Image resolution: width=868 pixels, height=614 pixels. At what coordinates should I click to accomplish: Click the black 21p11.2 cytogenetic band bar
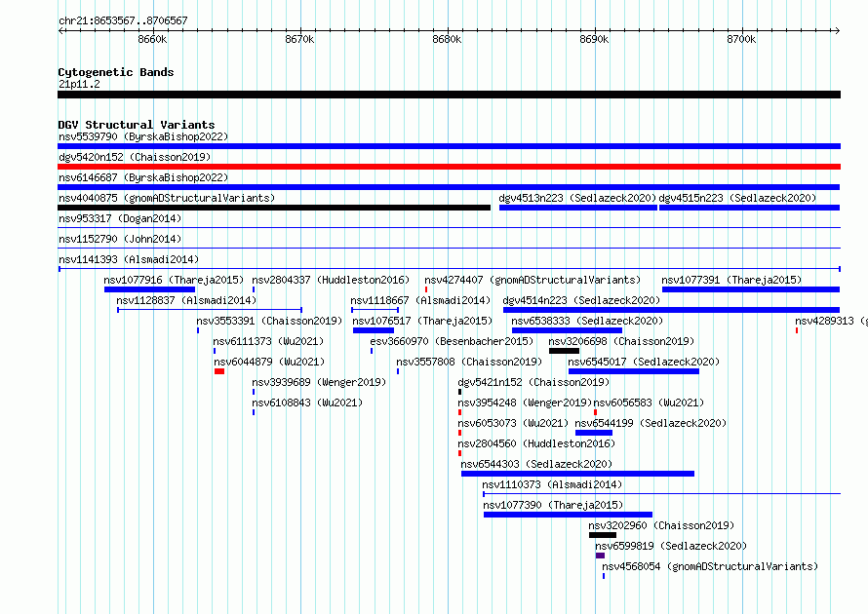[x=449, y=95]
